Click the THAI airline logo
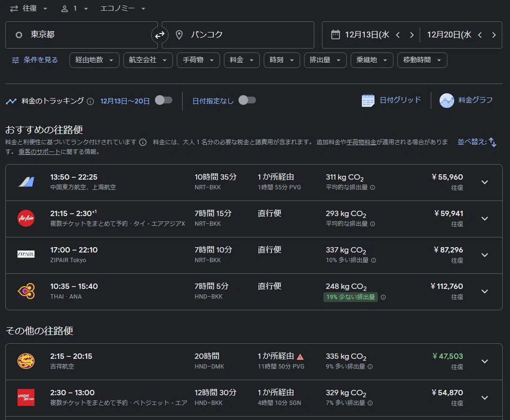This screenshot has width=510, height=420. (x=26, y=291)
